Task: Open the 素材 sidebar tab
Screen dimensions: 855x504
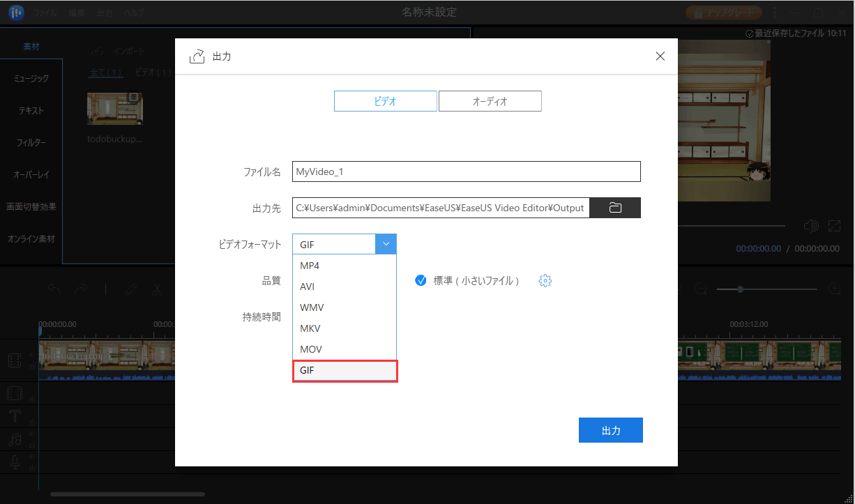Action: click(31, 47)
